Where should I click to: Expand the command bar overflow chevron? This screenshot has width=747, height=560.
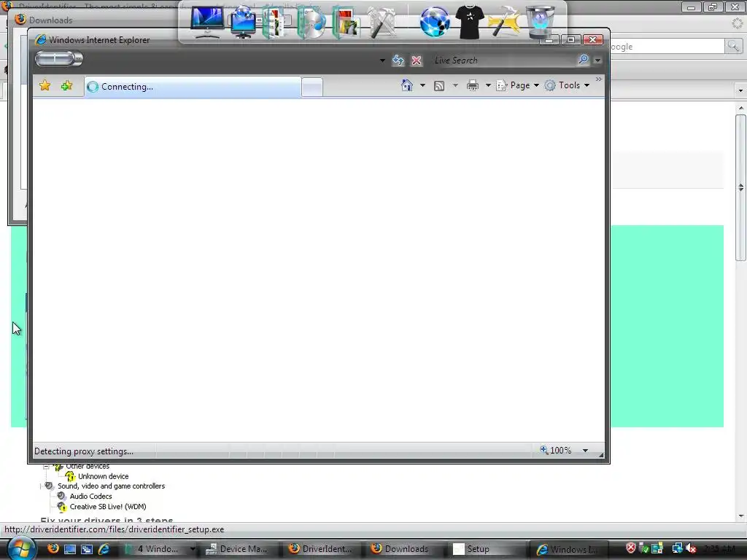point(598,79)
